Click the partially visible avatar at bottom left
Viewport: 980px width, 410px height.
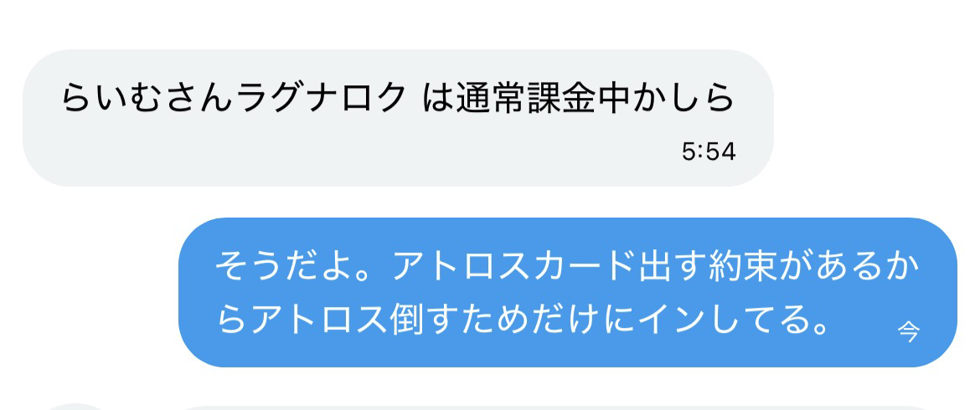coord(75,407)
